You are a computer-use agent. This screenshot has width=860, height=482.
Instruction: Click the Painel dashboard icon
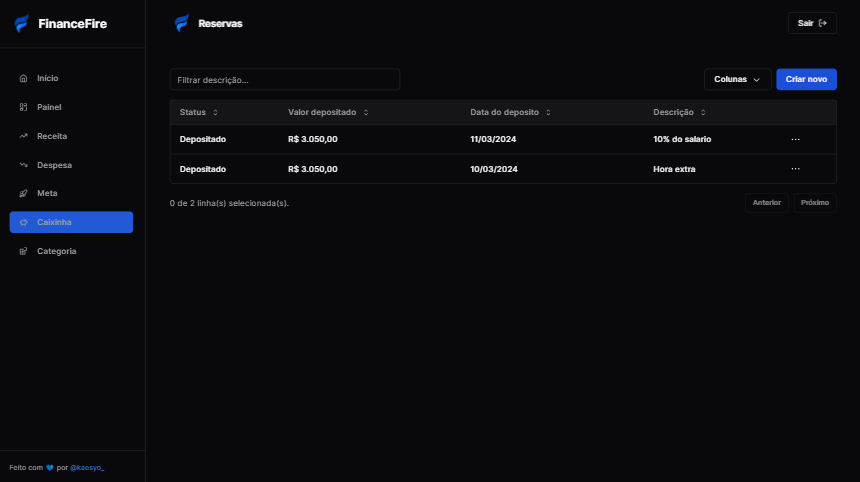tap(24, 107)
